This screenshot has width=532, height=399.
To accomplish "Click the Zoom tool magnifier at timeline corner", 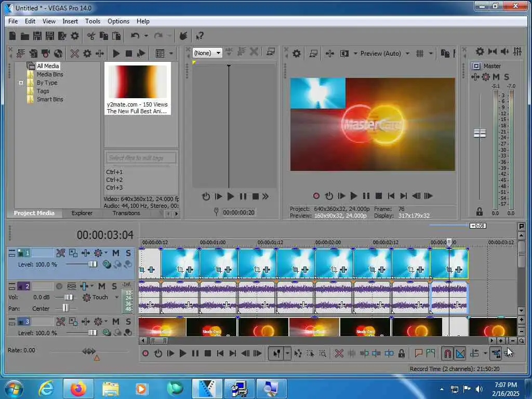I will point(522,340).
